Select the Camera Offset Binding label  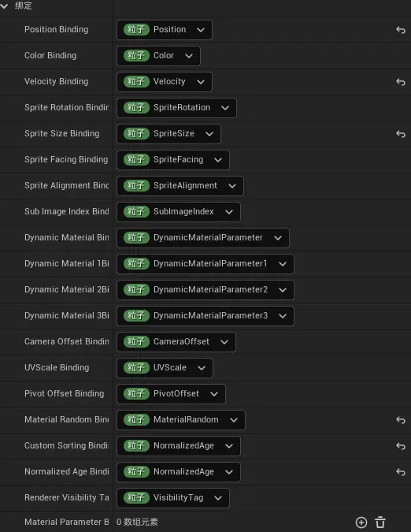[67, 341]
